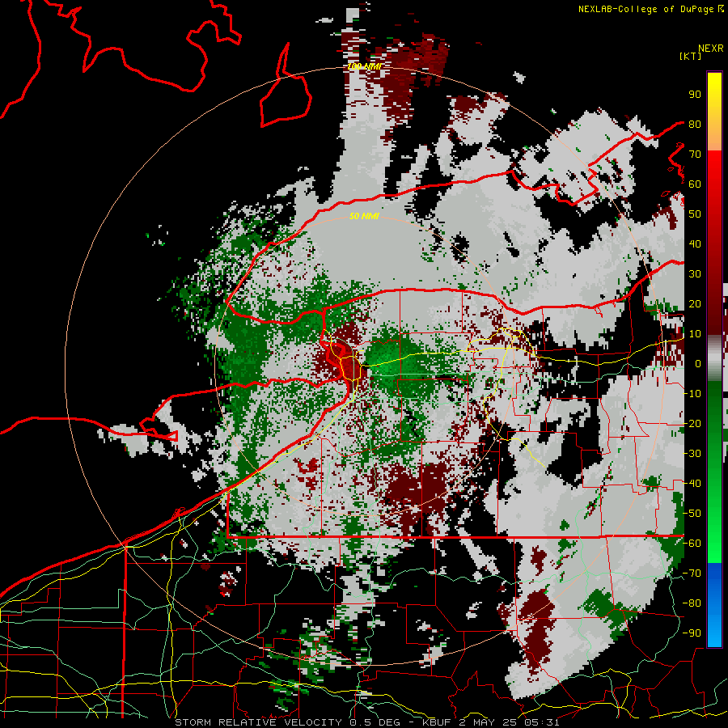Click the 40 knot scale label

(x=695, y=243)
